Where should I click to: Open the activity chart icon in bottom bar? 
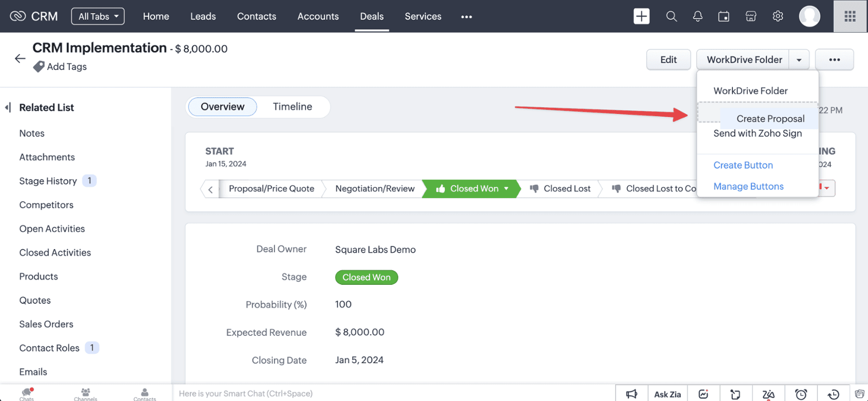pyautogui.click(x=704, y=394)
